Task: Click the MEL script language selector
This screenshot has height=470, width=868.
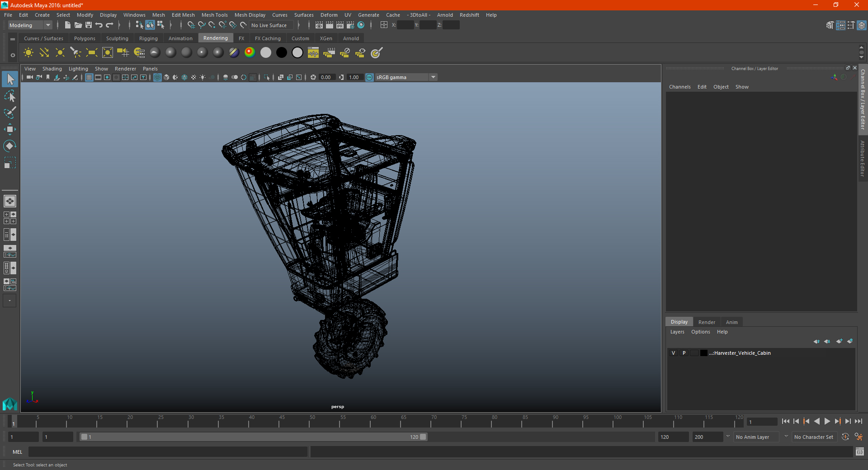Action: pos(18,452)
